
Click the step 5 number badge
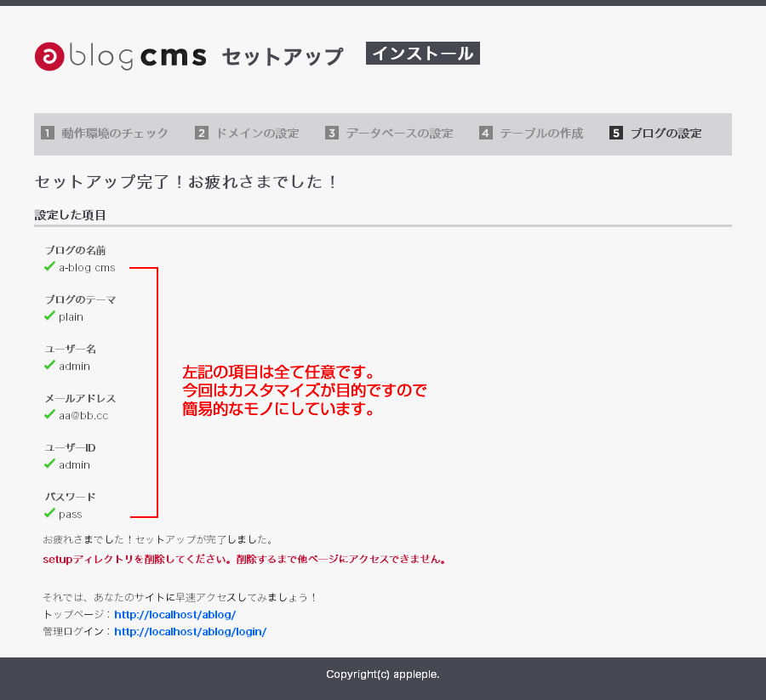[616, 134]
